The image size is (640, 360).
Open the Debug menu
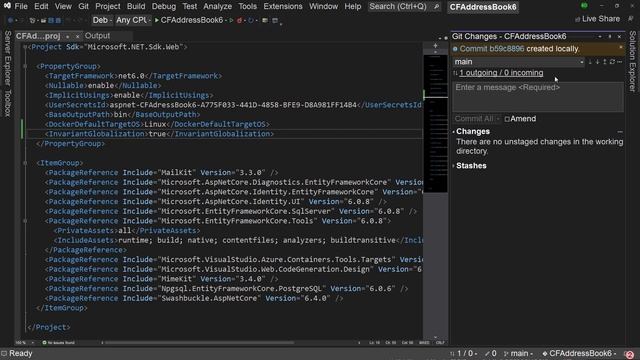coord(164,7)
